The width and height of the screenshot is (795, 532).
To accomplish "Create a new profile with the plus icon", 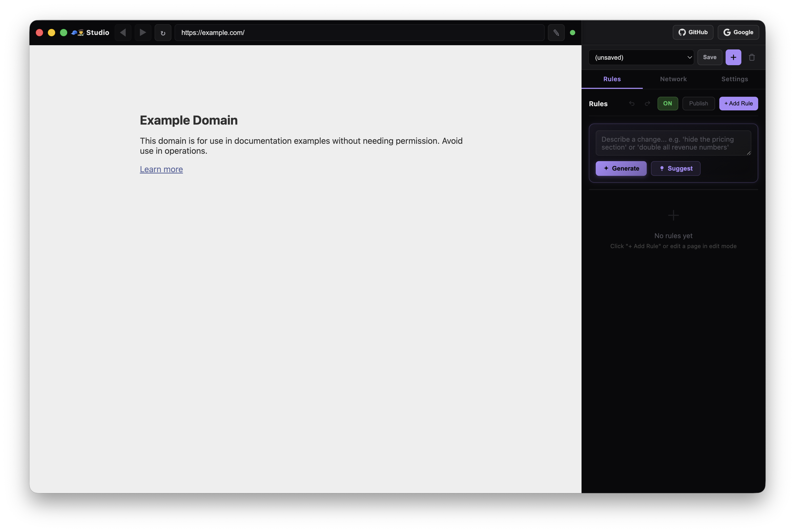I will click(733, 57).
